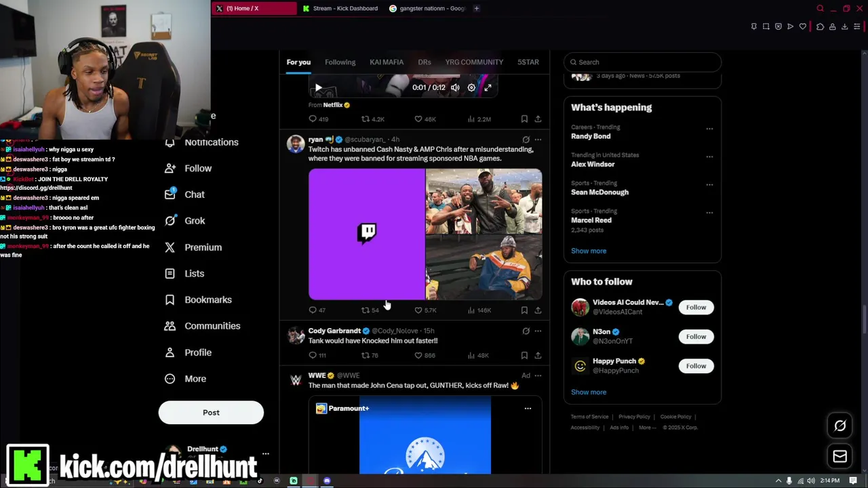Mute the Netflix video

(455, 87)
